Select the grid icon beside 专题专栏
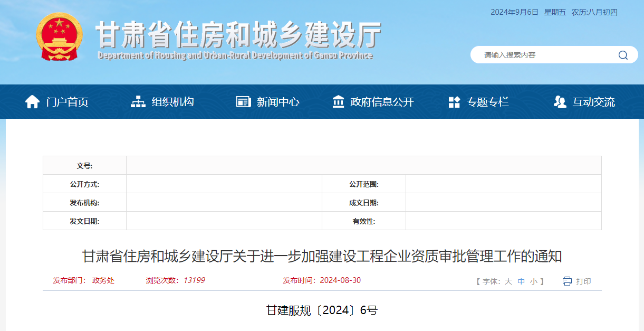This screenshot has width=644, height=331. (x=454, y=101)
